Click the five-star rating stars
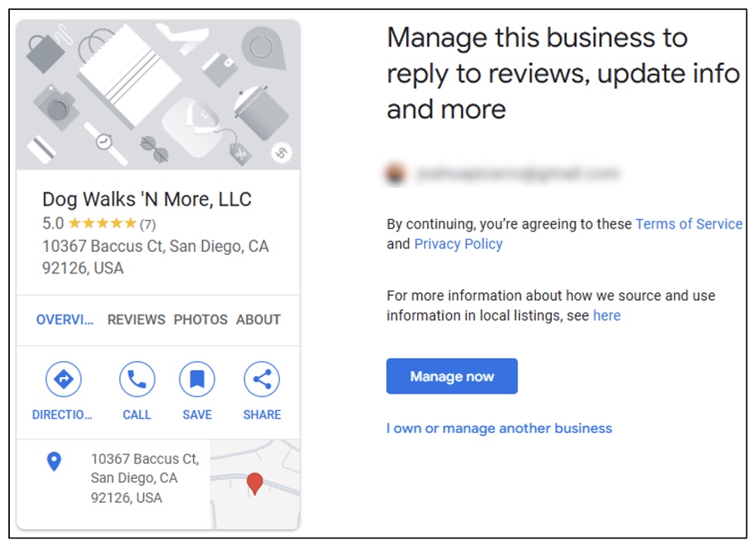 102,223
